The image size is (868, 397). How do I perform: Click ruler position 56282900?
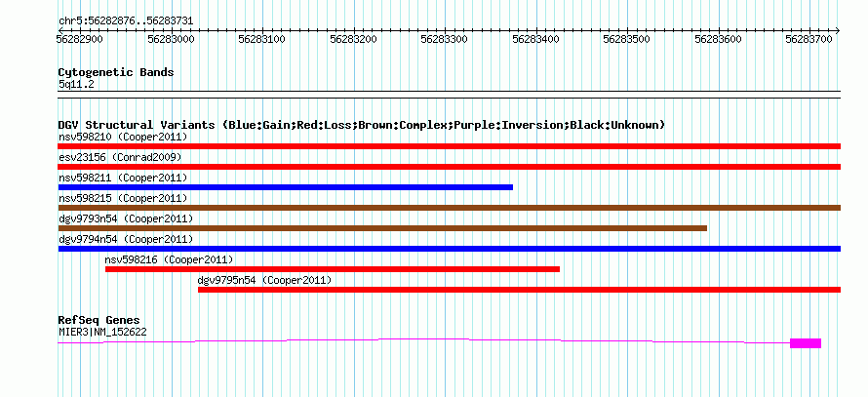coord(80,39)
